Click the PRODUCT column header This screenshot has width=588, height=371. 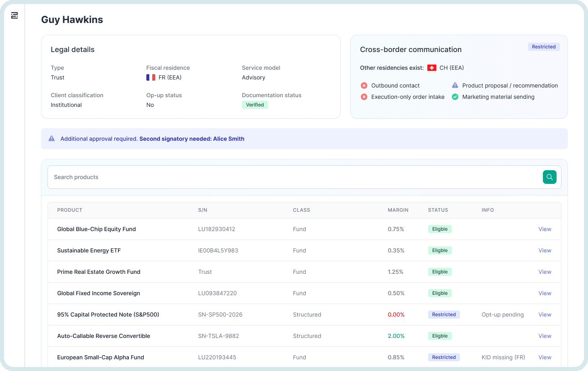pyautogui.click(x=70, y=210)
